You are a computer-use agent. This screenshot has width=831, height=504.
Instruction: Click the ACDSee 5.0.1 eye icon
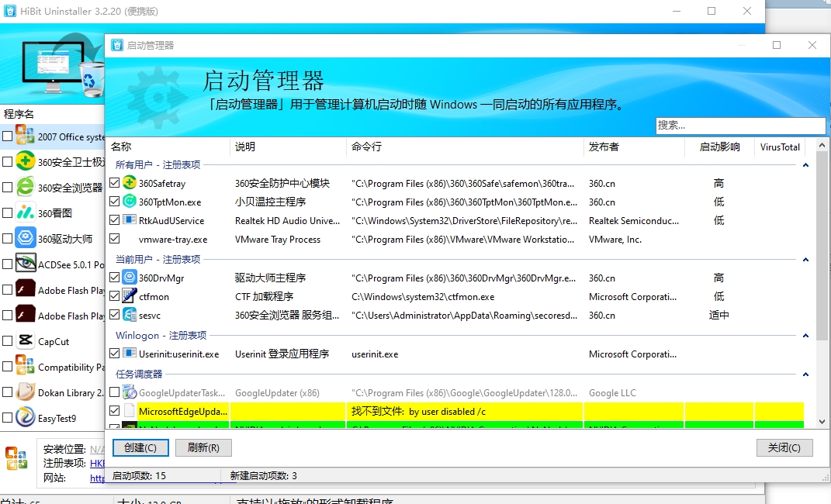(26, 264)
